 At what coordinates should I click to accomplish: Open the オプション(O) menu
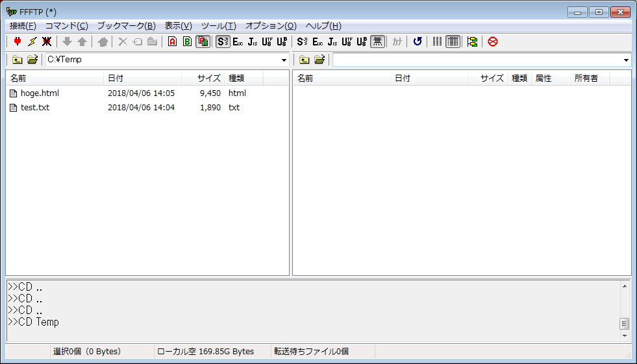[271, 26]
